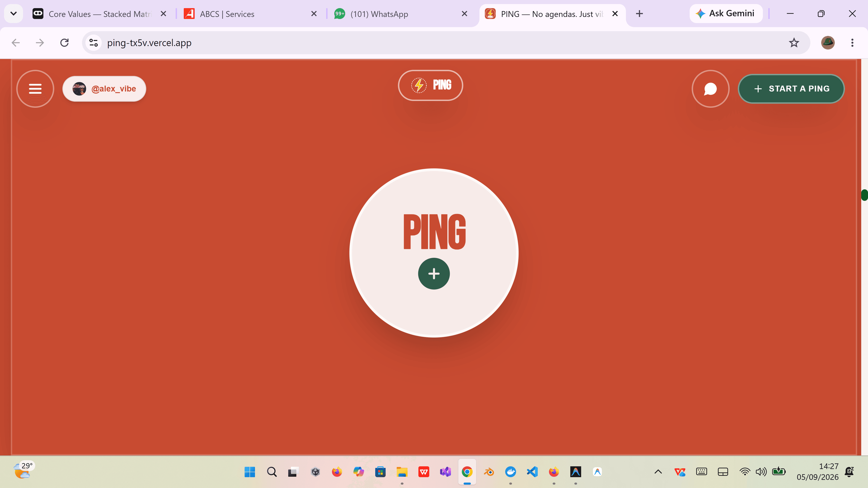Close the ABCS | Services tab
The height and width of the screenshot is (488, 868).
pos(314,14)
